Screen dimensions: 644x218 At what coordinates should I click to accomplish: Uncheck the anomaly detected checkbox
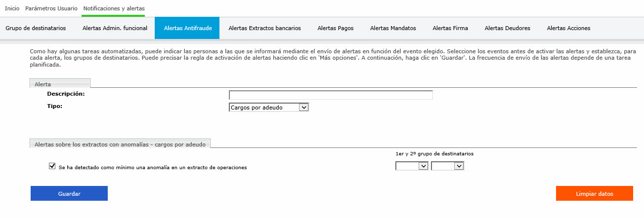[52, 167]
